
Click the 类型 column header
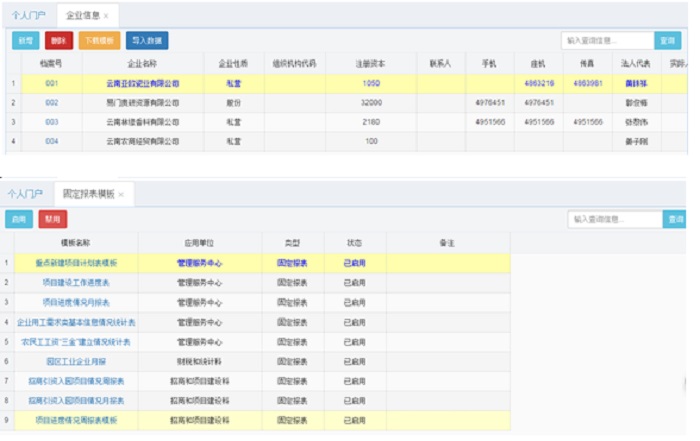pos(292,243)
